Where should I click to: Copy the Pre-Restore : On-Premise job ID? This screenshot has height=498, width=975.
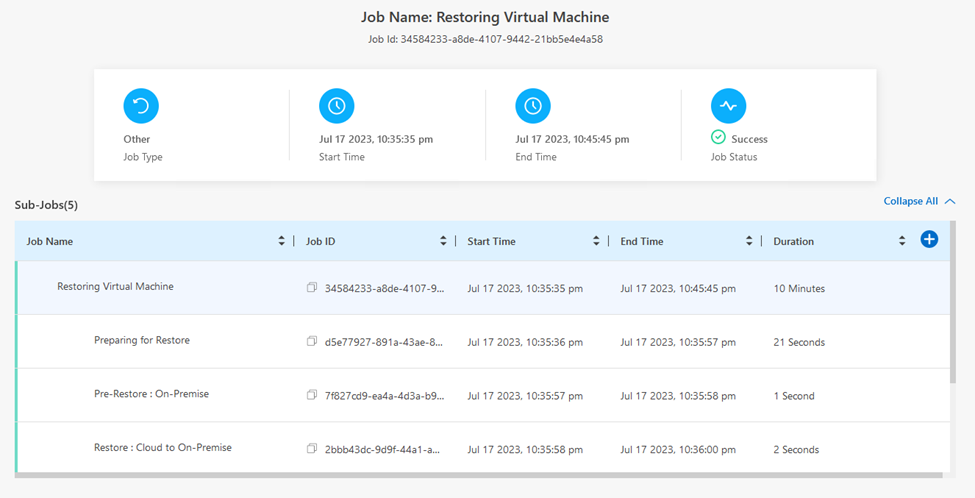312,395
